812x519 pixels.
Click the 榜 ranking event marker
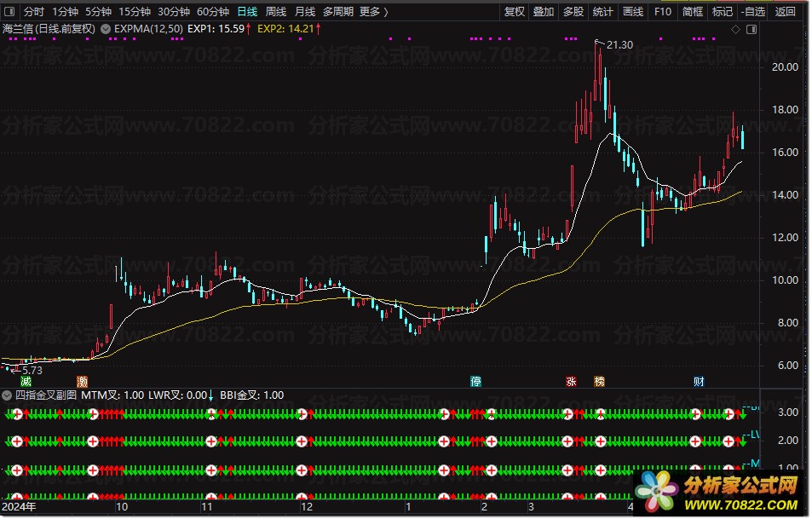point(599,382)
